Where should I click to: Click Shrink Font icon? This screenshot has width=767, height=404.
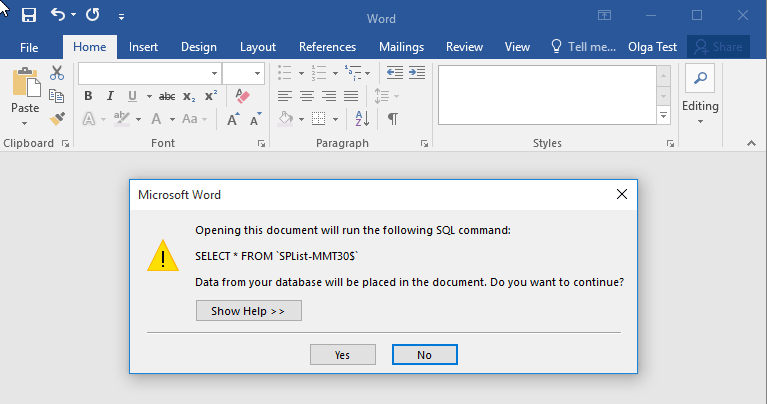255,119
